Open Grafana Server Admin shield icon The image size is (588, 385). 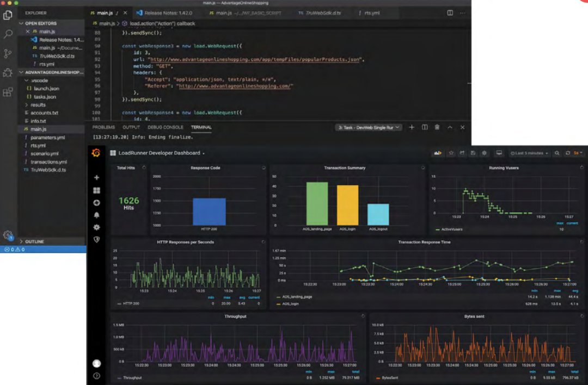[96, 240]
